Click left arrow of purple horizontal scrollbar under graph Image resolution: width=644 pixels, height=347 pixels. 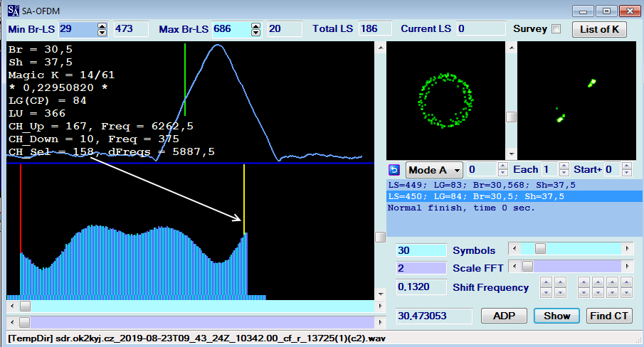coord(12,322)
